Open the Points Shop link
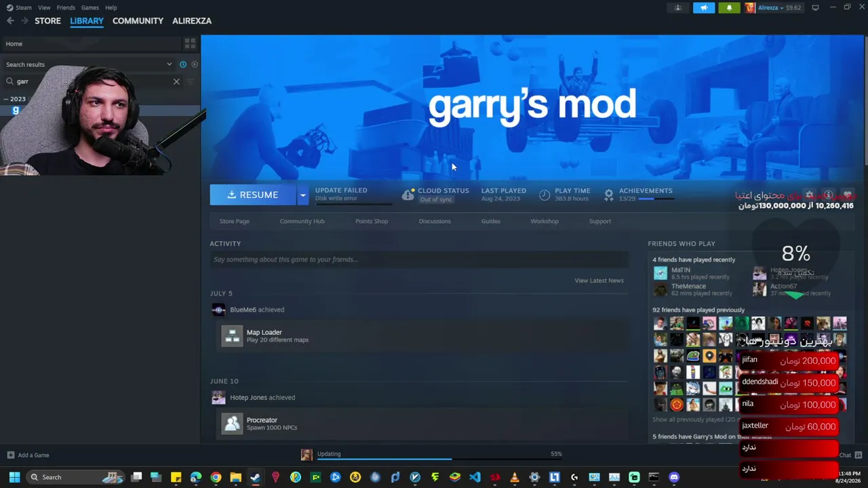 (372, 221)
